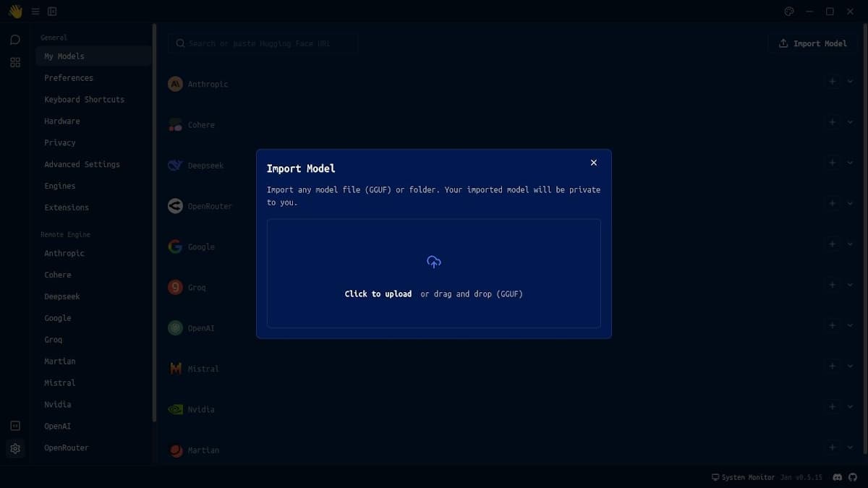Add a model to Google with plus
Viewport: 868px width, 488px height.
833,244
